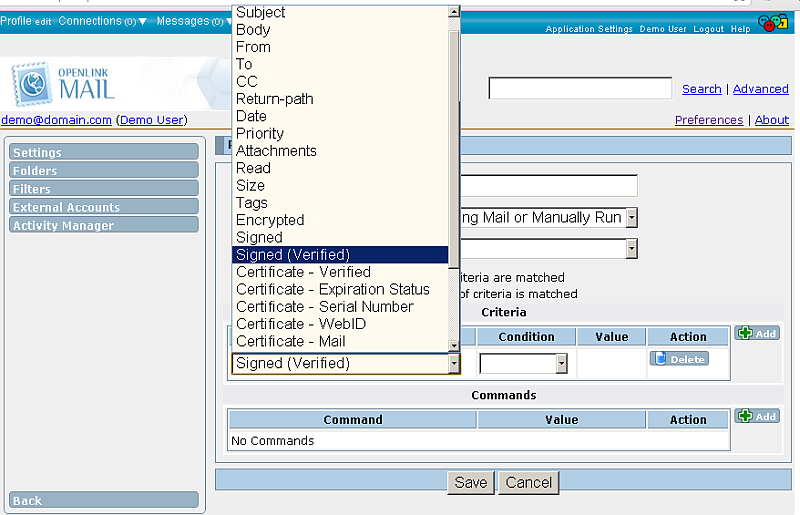The height and width of the screenshot is (515, 800).
Task: Expand the Connections (0) menu
Action: coord(103,21)
